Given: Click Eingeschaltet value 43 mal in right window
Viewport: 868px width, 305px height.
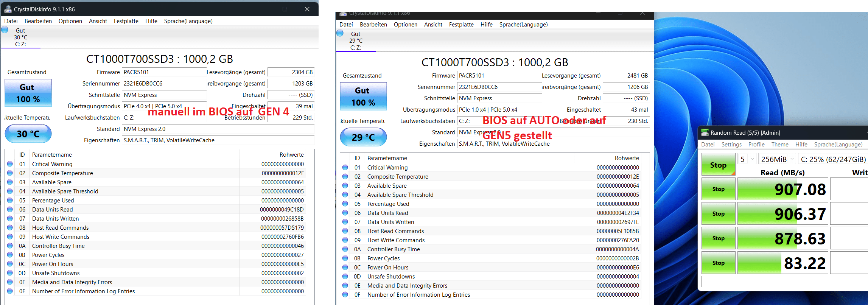Looking at the screenshot, I should [x=626, y=110].
